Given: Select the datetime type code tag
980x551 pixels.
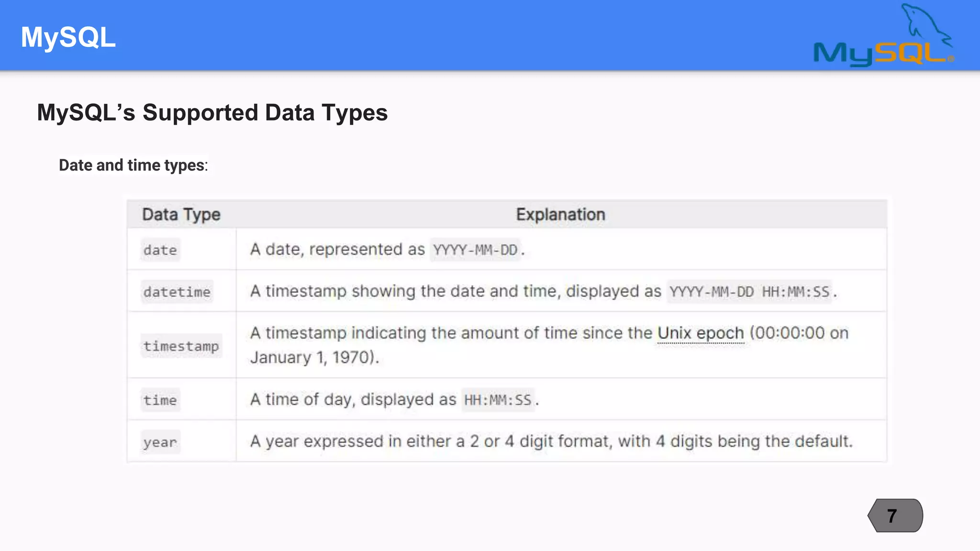Looking at the screenshot, I should [177, 292].
